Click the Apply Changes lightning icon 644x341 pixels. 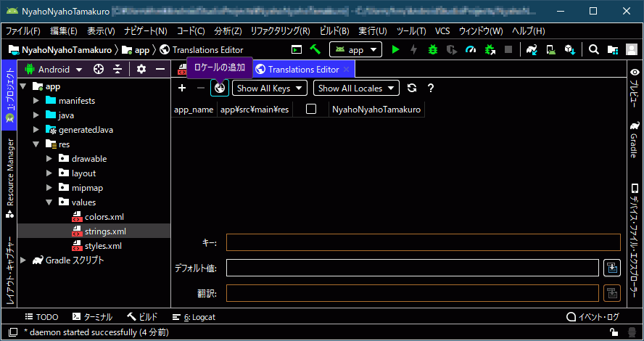[414, 50]
